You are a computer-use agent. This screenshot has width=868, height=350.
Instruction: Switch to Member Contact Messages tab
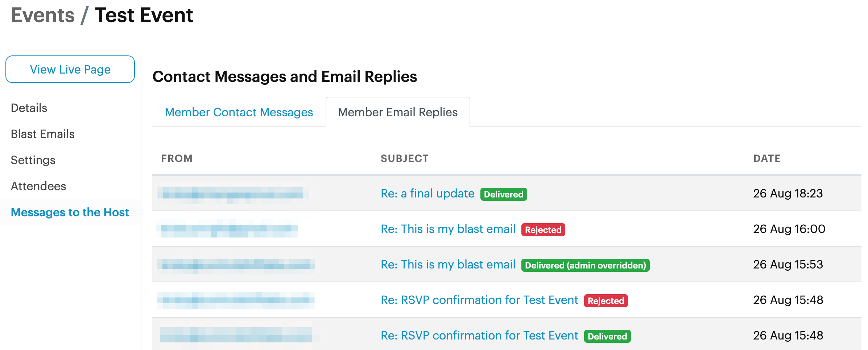(x=239, y=112)
